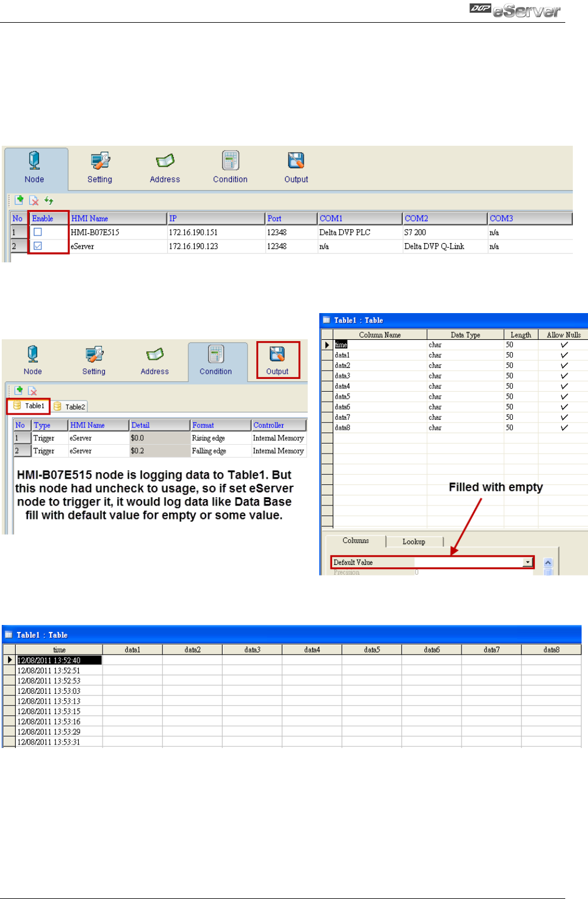The width and height of the screenshot is (588, 899).
Task: Select the data7 column name row
Action: tap(380, 417)
